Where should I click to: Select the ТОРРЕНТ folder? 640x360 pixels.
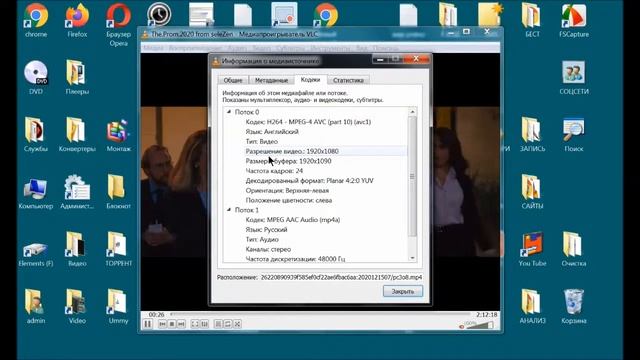tap(118, 249)
